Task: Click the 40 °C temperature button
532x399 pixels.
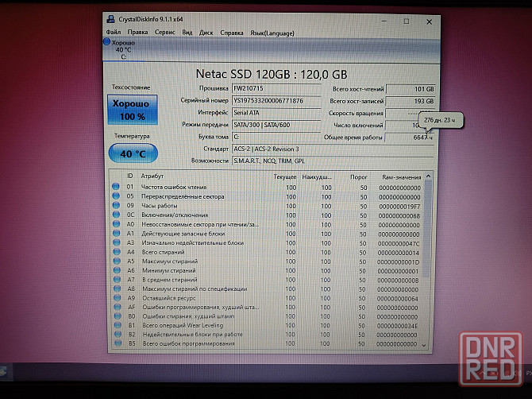Action: (x=133, y=153)
